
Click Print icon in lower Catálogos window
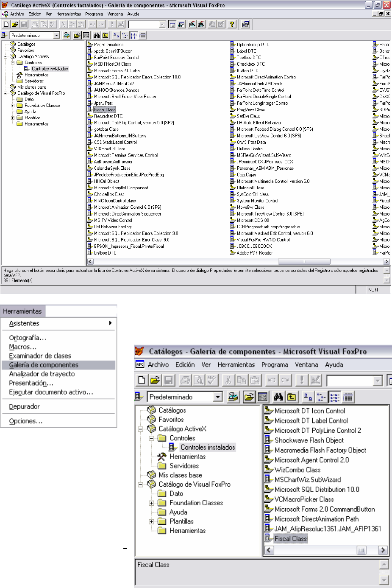[185, 380]
